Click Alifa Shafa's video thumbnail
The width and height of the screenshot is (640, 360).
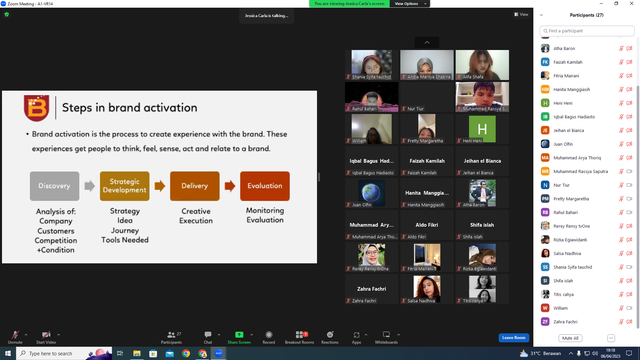[482, 64]
